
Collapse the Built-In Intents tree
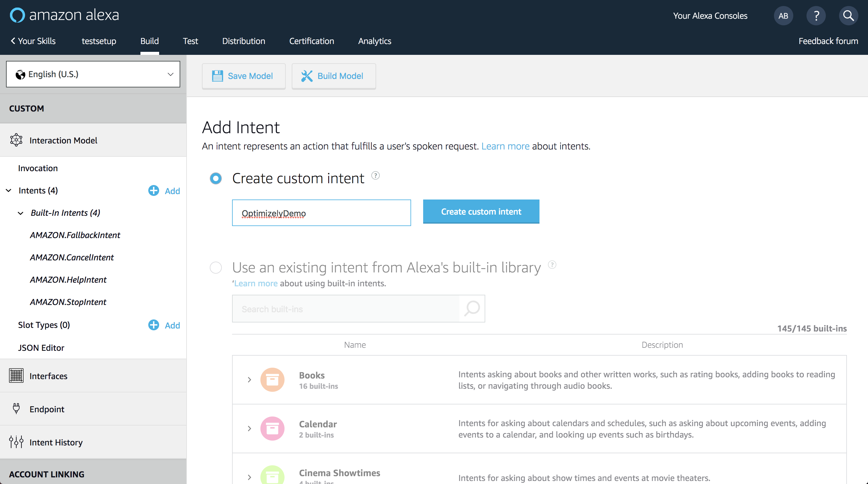click(x=20, y=213)
